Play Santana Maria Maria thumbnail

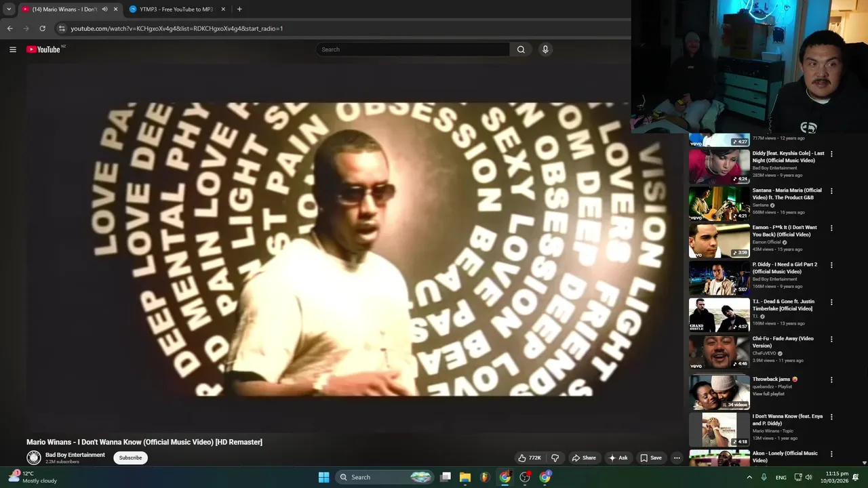point(719,204)
